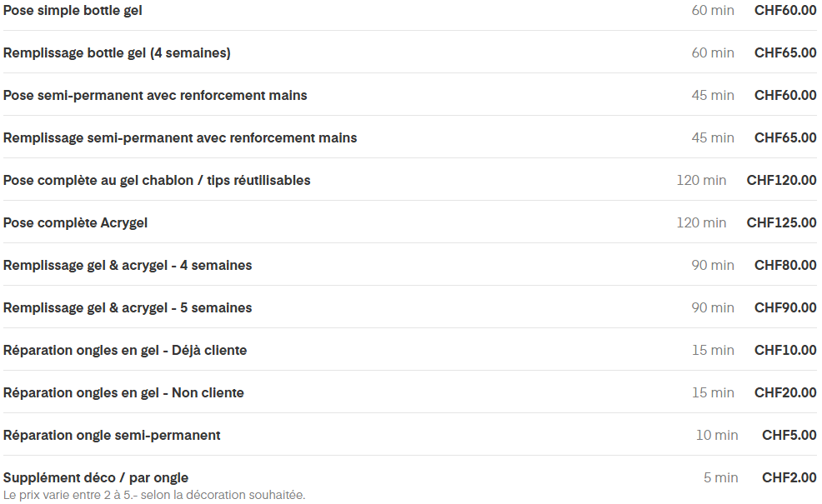This screenshot has height=504, width=822.
Task: Choose Pose semi-permanent avec renforcement mains
Action: click(155, 96)
